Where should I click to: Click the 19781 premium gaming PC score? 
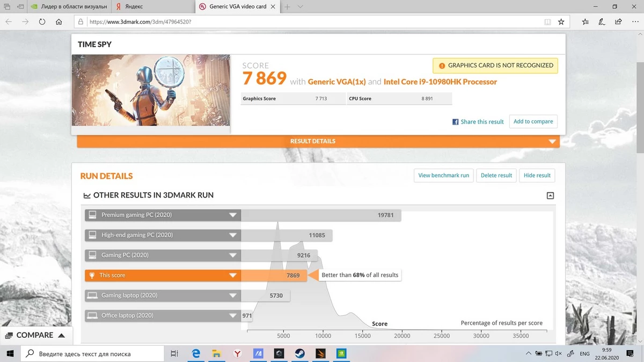point(385,215)
